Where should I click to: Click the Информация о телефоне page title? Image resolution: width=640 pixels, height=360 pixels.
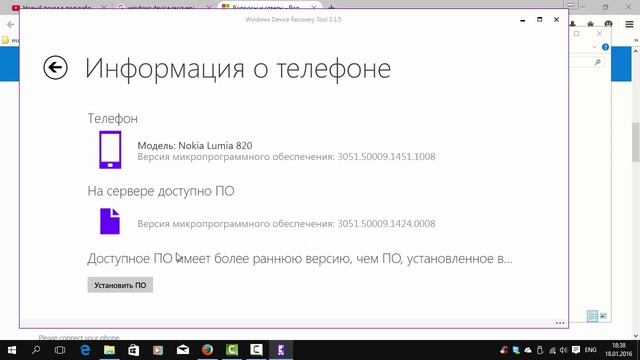pos(238,68)
